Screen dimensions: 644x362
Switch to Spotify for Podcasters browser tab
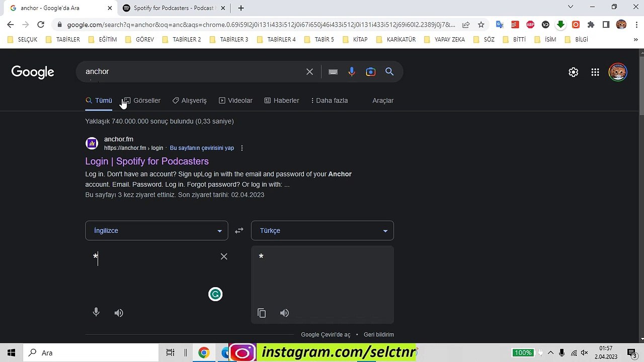click(x=173, y=8)
